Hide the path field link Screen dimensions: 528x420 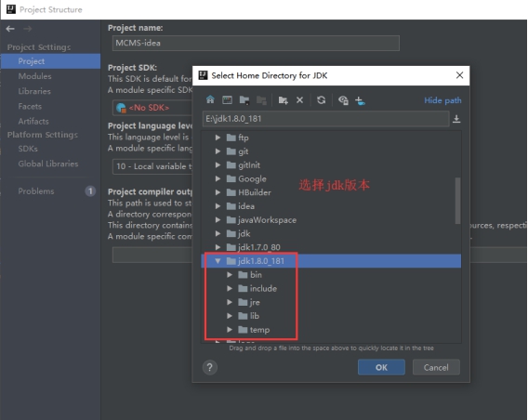pyautogui.click(x=442, y=100)
